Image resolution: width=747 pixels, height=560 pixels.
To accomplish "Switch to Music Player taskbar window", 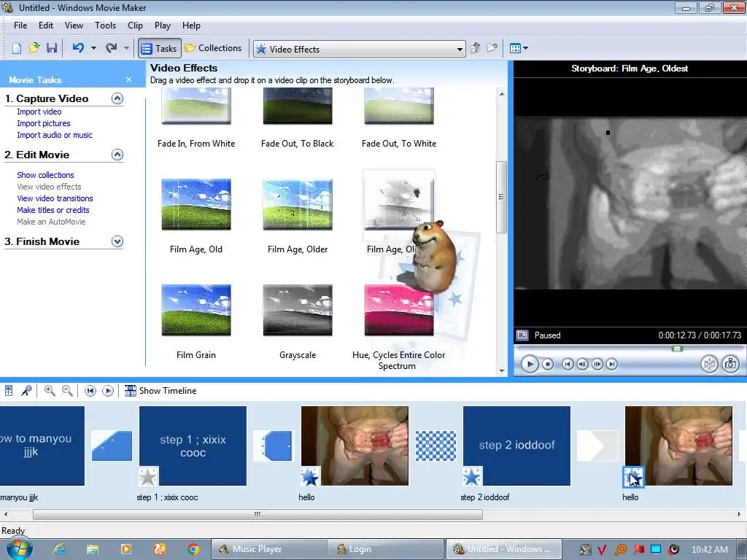I will coord(268,549).
